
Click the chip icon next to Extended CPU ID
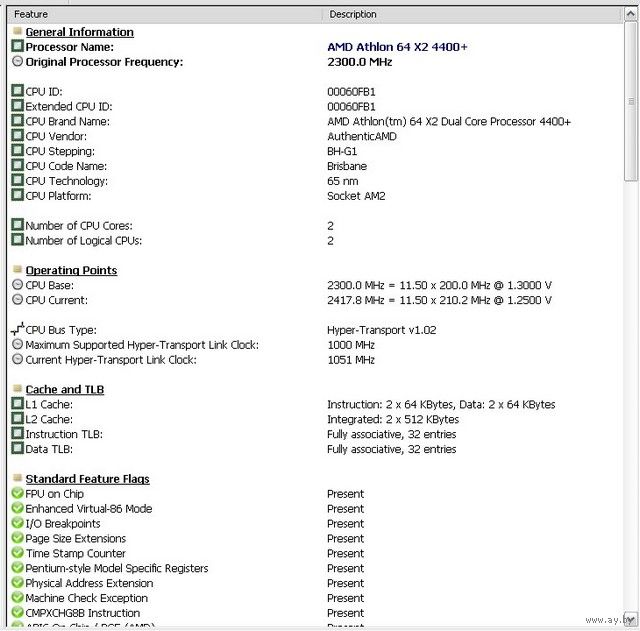point(17,106)
